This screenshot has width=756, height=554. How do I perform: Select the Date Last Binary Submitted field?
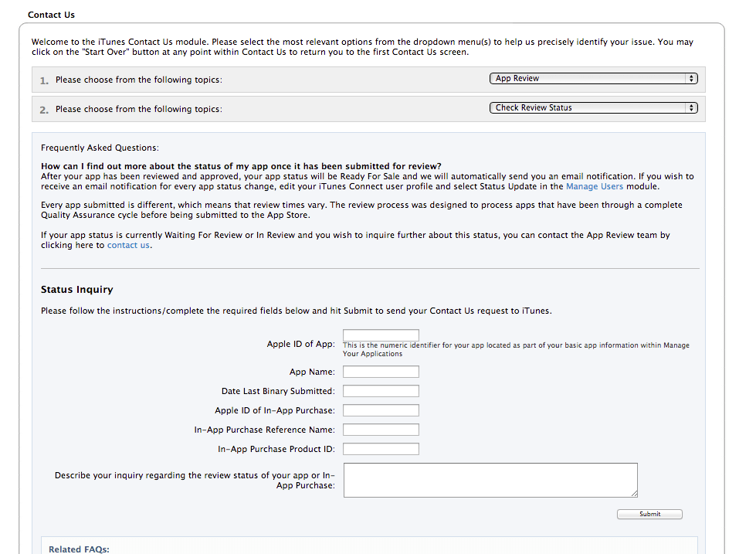pos(381,391)
